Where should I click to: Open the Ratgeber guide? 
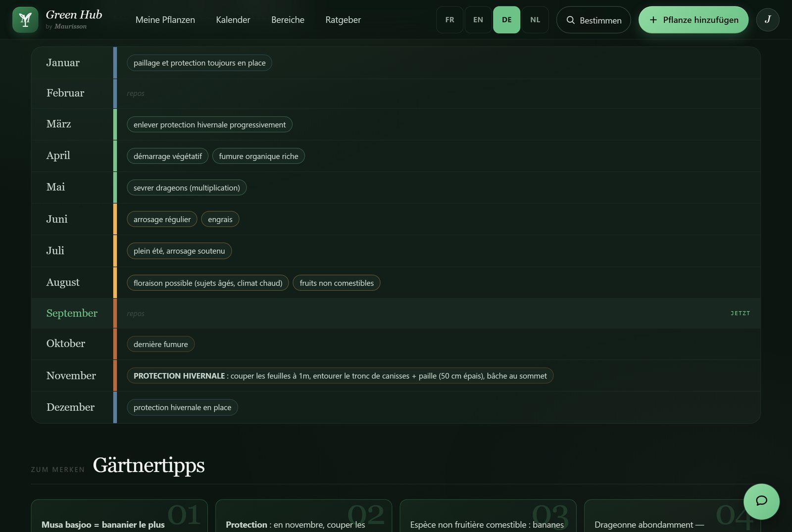tap(343, 20)
